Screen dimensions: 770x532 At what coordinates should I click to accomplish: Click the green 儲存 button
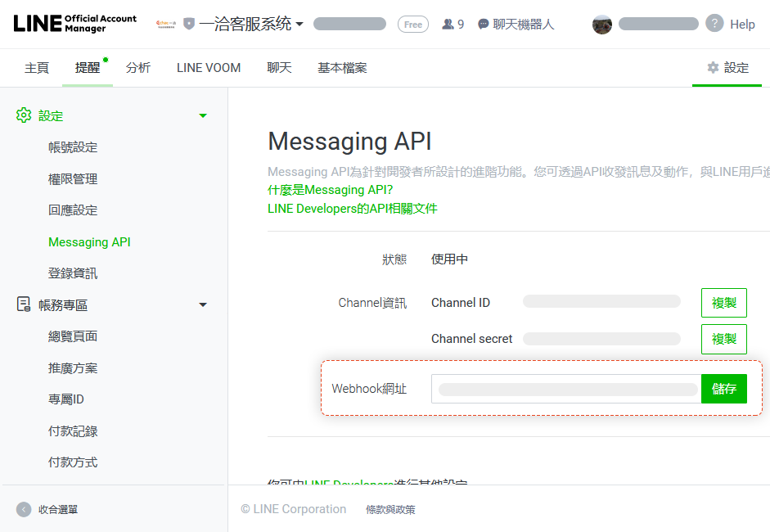(x=724, y=389)
